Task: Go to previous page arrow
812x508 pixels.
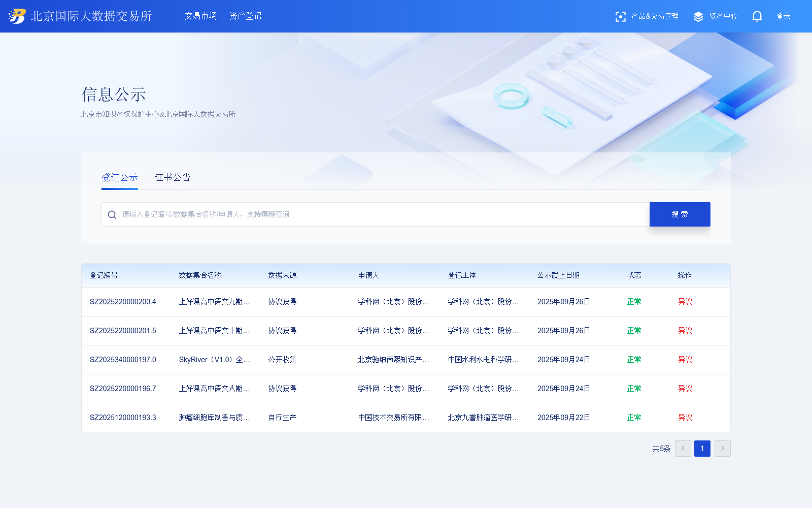Action: tap(683, 449)
